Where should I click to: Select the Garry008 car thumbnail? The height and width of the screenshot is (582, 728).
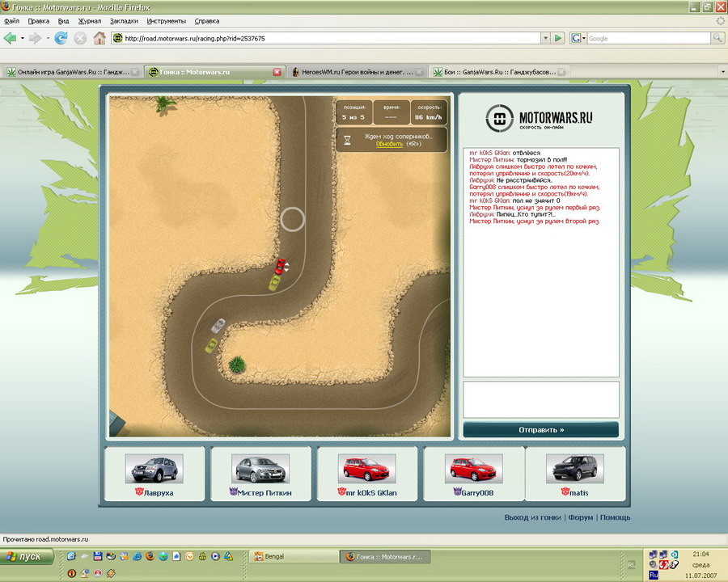point(473,469)
